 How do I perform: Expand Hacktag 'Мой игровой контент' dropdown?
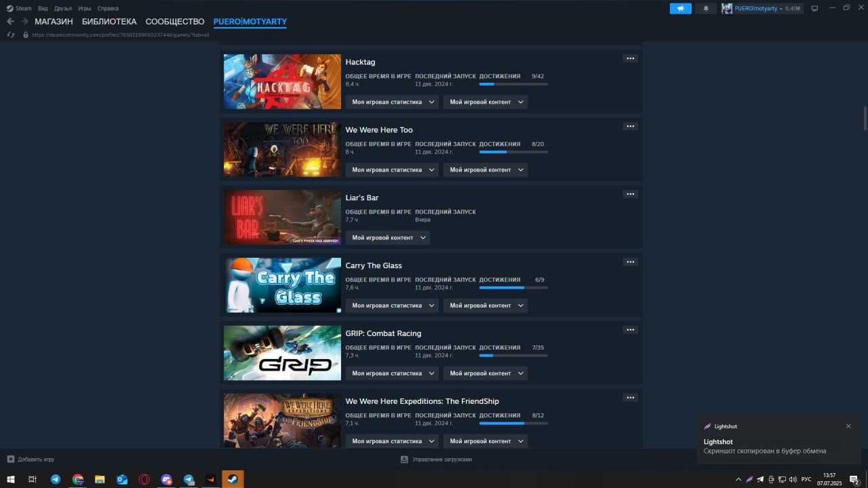pyautogui.click(x=486, y=102)
